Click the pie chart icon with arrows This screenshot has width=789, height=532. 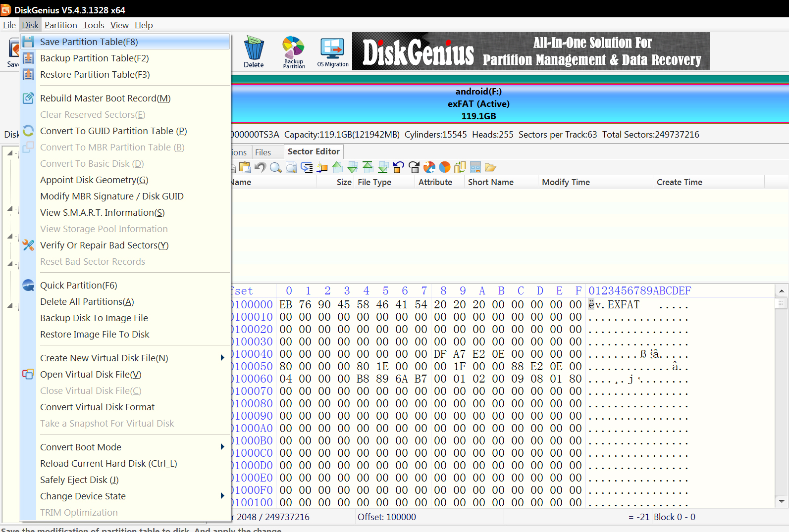pos(429,168)
